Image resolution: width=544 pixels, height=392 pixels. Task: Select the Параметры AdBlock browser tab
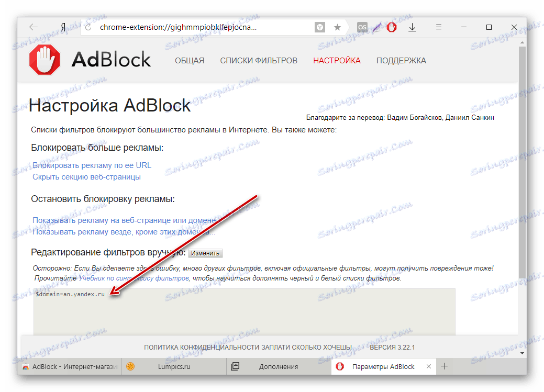point(383,367)
